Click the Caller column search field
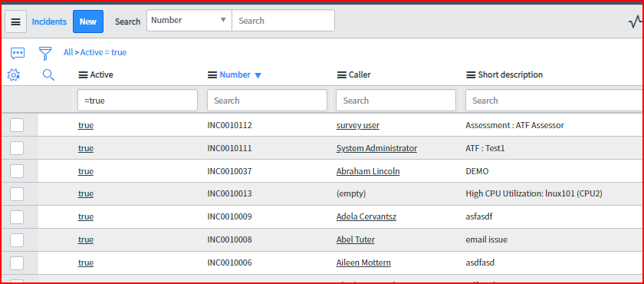This screenshot has height=284, width=644. [x=396, y=101]
